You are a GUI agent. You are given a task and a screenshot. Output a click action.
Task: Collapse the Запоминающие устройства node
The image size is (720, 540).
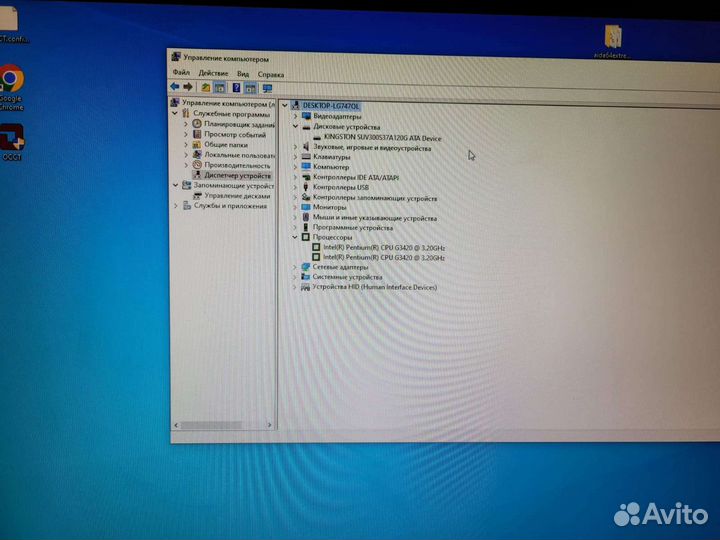point(175,185)
